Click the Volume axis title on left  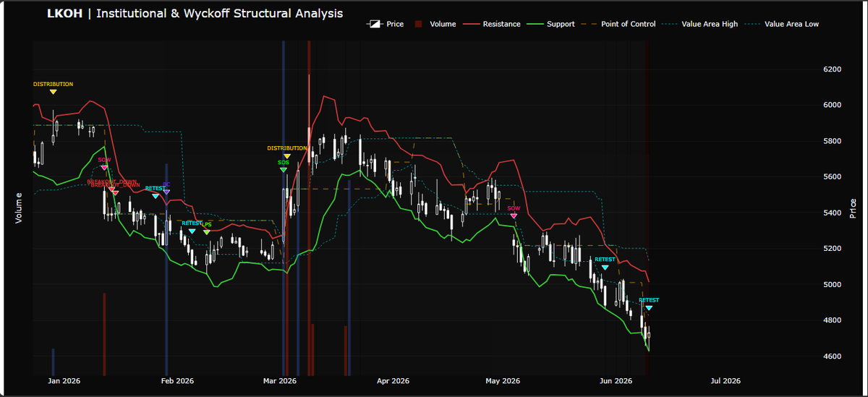click(20, 208)
